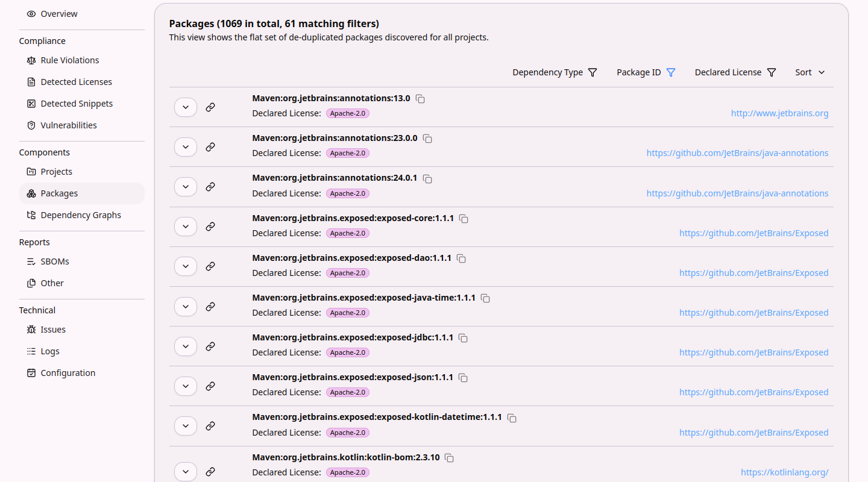Open Other reports page
This screenshot has height=482, width=868.
coord(82,283)
